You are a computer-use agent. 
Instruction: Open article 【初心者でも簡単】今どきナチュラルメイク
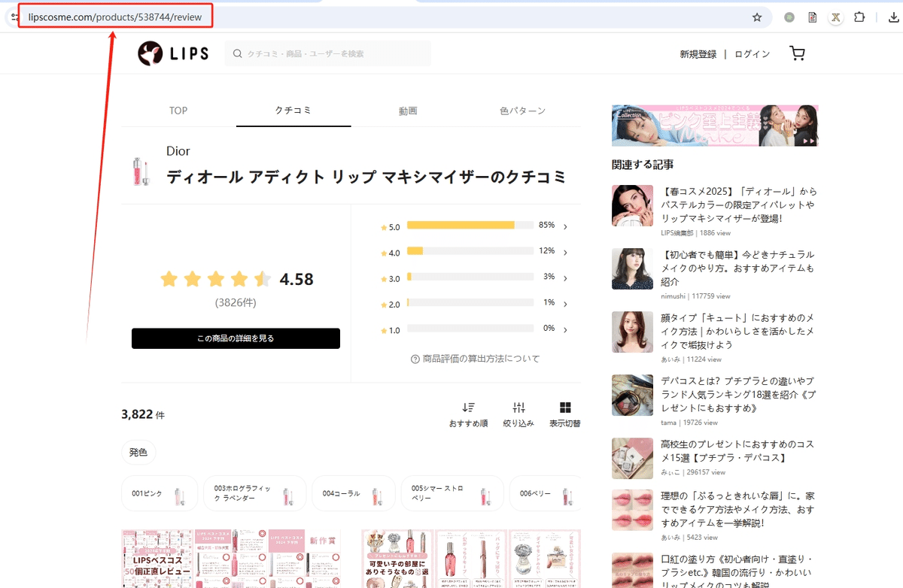point(737,268)
